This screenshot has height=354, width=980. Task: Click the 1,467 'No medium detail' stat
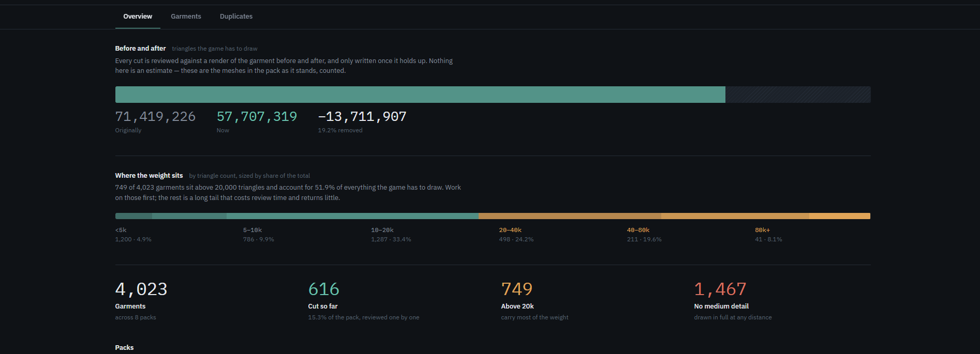[720, 289]
